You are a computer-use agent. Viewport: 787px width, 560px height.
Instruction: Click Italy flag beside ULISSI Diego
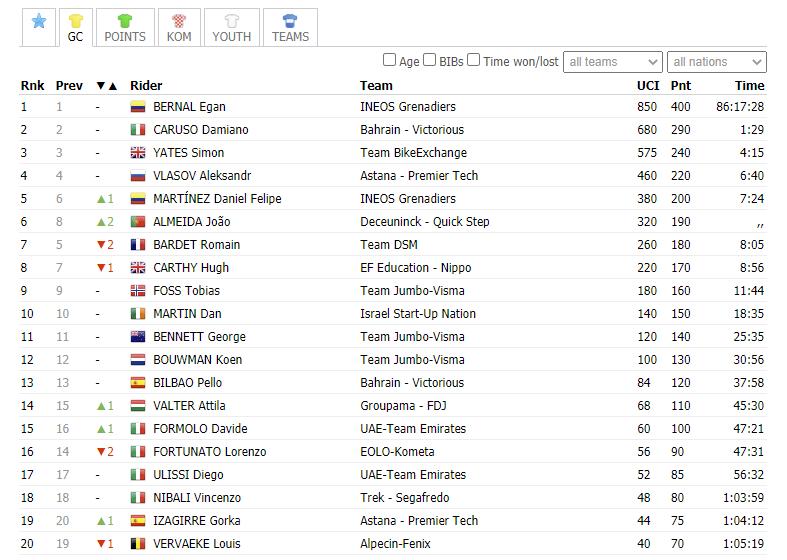(x=138, y=475)
